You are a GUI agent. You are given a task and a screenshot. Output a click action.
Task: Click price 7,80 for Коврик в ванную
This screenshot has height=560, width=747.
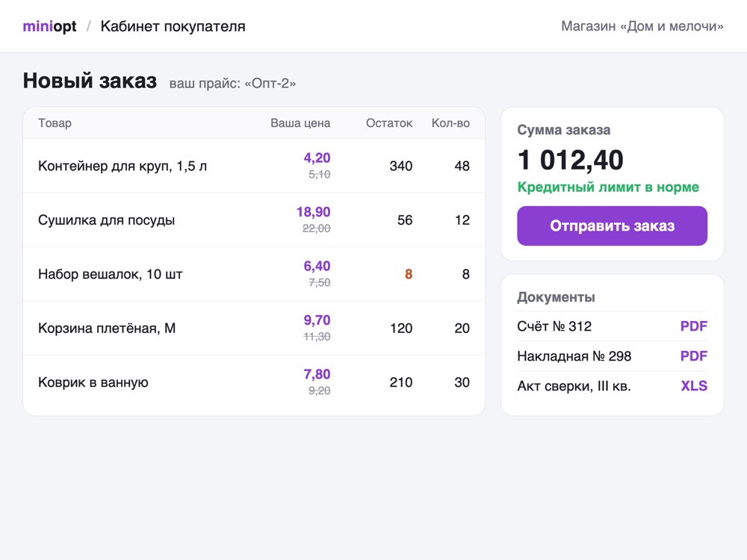coord(317,374)
